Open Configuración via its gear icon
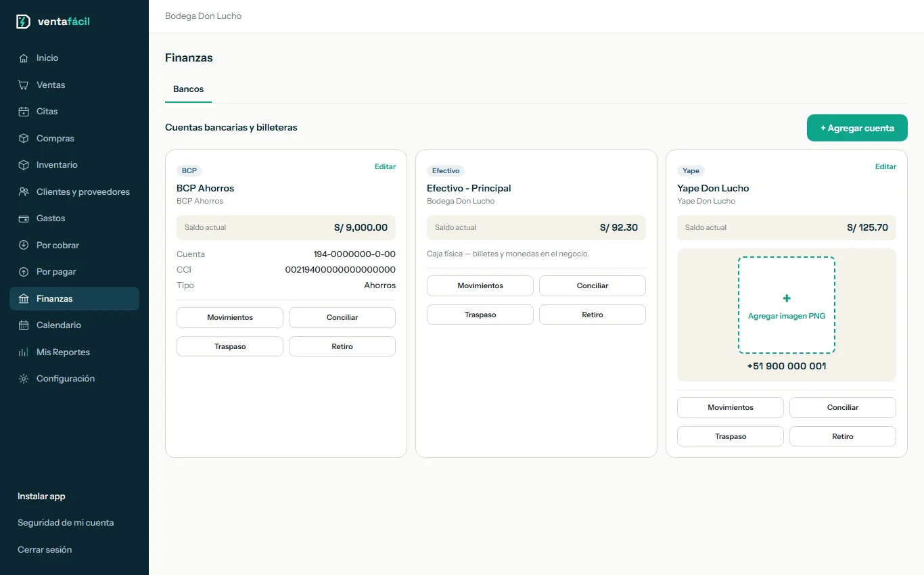924x575 pixels. coord(24,379)
